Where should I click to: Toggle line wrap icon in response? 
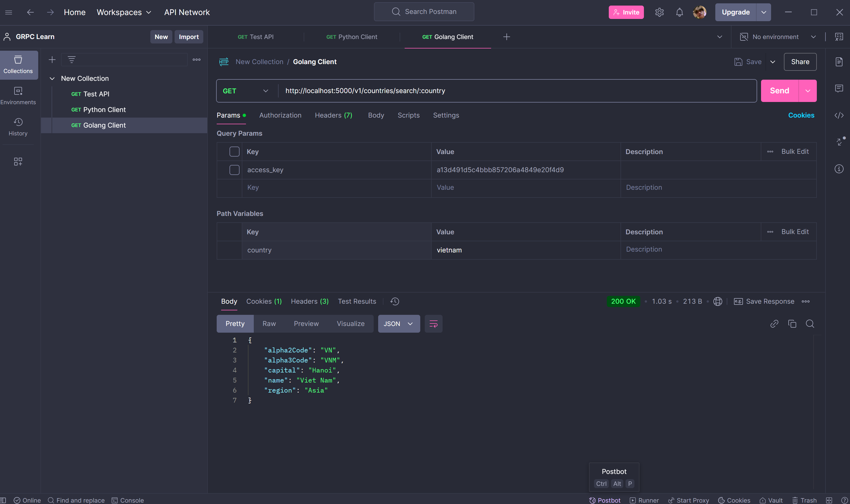click(433, 324)
